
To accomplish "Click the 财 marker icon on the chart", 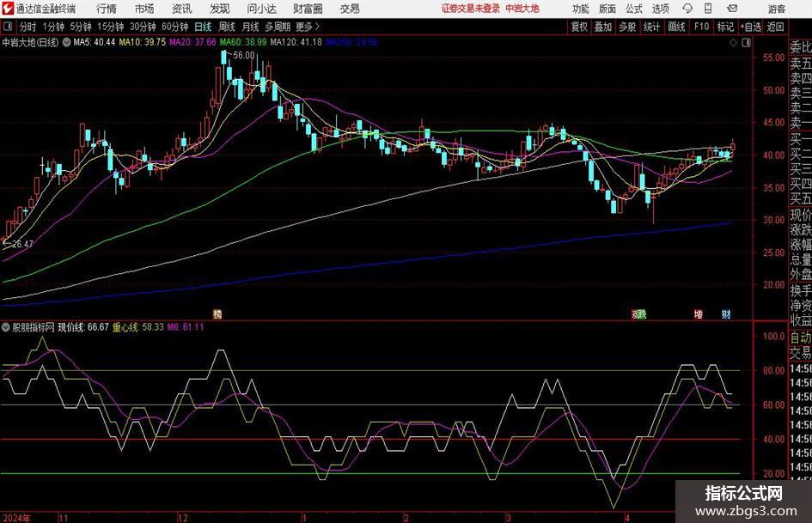I will (726, 313).
